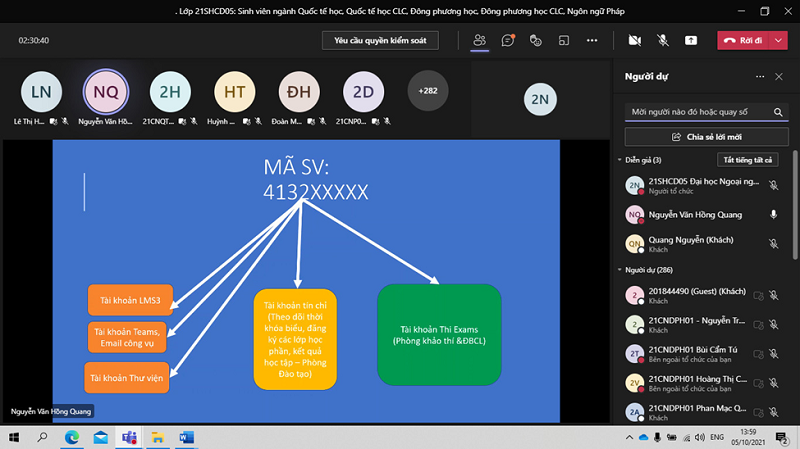800x449 pixels.
Task: Open more options in Người dự panel
Action: click(x=756, y=76)
